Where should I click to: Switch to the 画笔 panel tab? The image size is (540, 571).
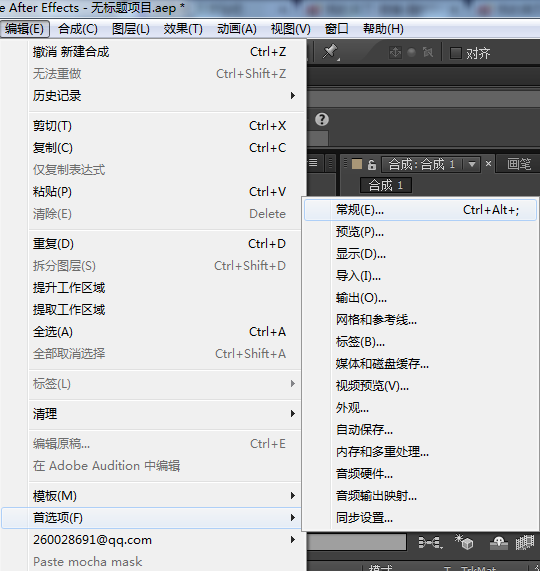[519, 164]
